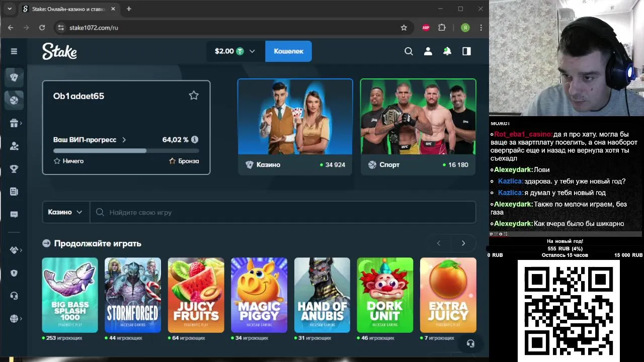The height and width of the screenshot is (362, 644).
Task: Open Chrome three-dot menu
Action: 481,28
